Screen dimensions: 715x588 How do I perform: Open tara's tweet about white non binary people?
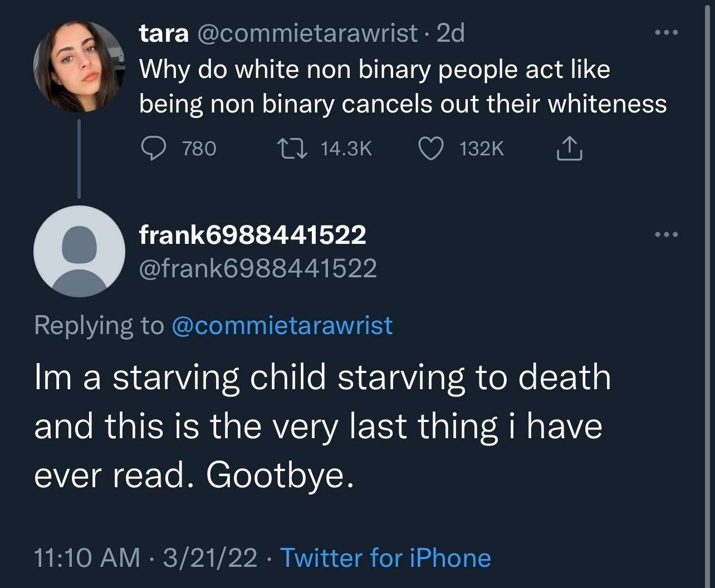[402, 86]
